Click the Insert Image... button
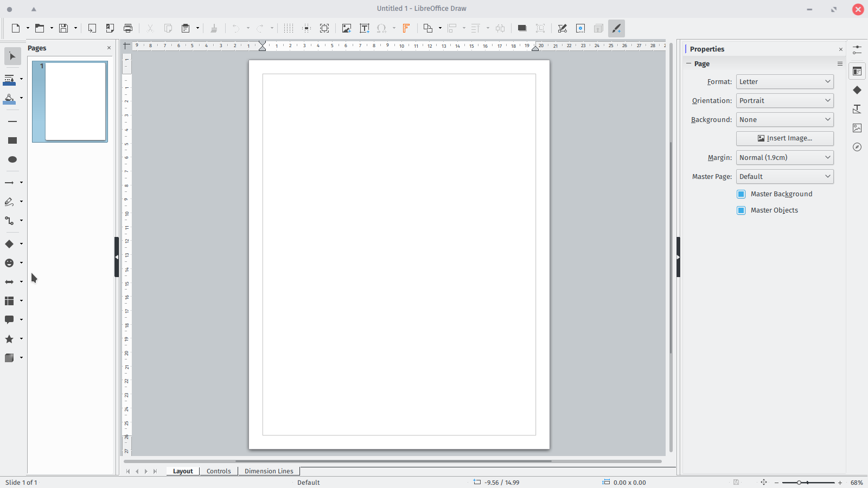Image resolution: width=868 pixels, height=488 pixels. coord(784,138)
